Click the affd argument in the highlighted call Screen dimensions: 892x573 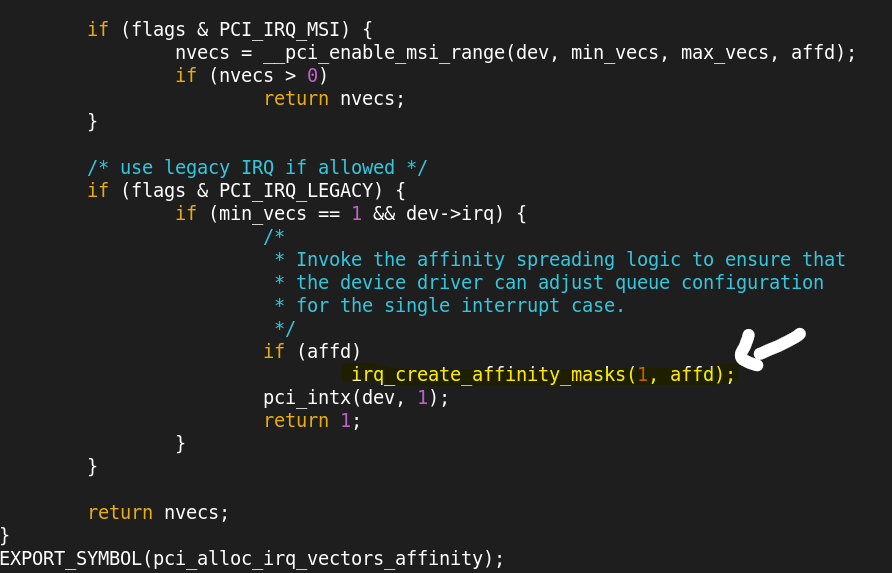pos(691,375)
